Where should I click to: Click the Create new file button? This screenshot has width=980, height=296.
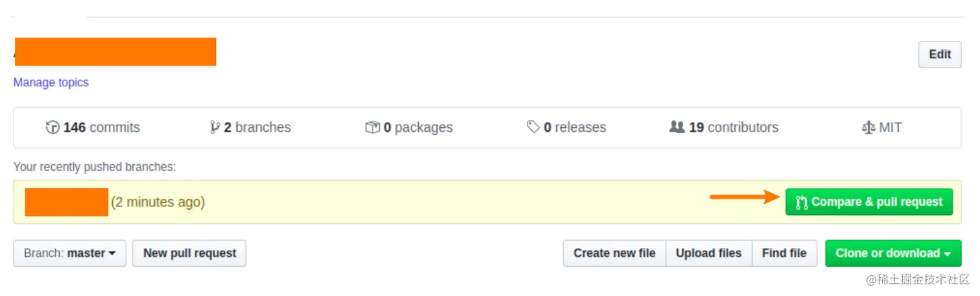coord(614,253)
